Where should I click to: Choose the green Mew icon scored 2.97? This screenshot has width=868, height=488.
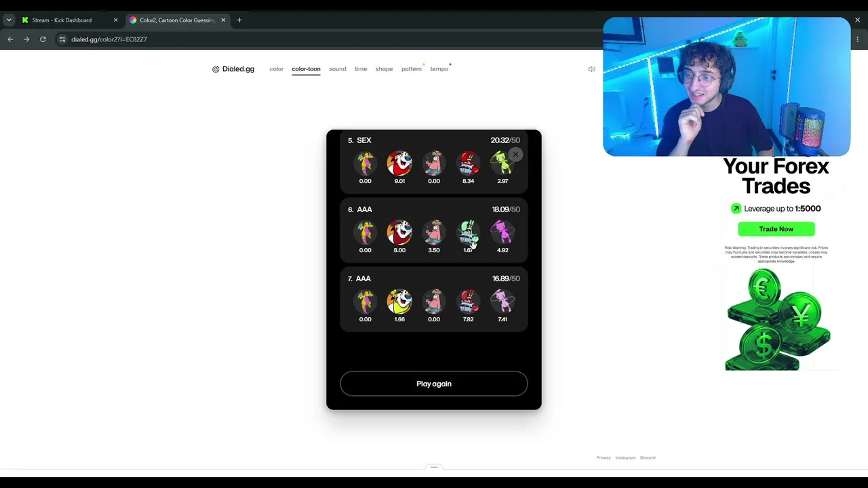coord(502,163)
